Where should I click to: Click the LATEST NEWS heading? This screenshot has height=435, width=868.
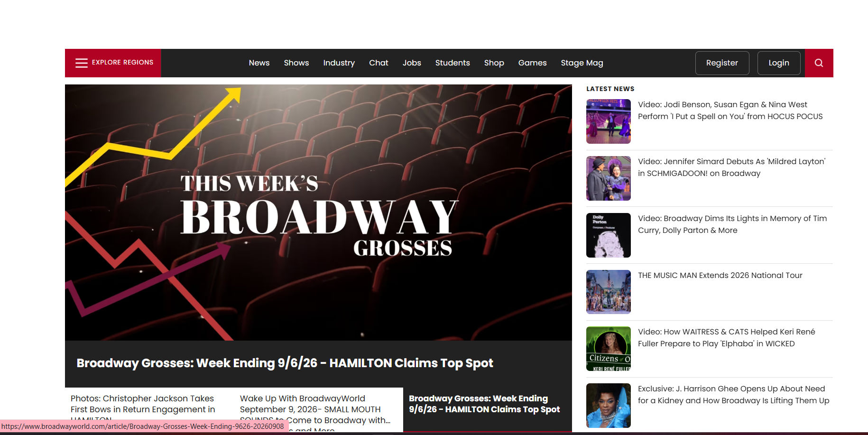pyautogui.click(x=610, y=89)
